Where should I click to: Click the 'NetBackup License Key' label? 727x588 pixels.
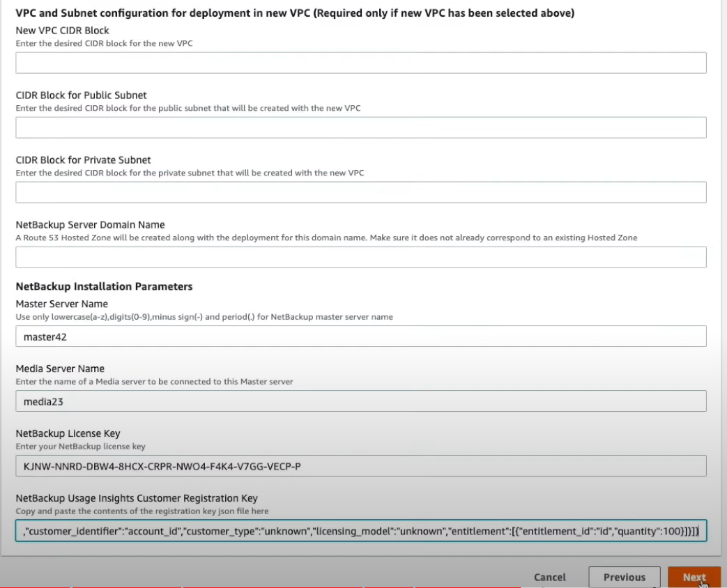point(68,434)
